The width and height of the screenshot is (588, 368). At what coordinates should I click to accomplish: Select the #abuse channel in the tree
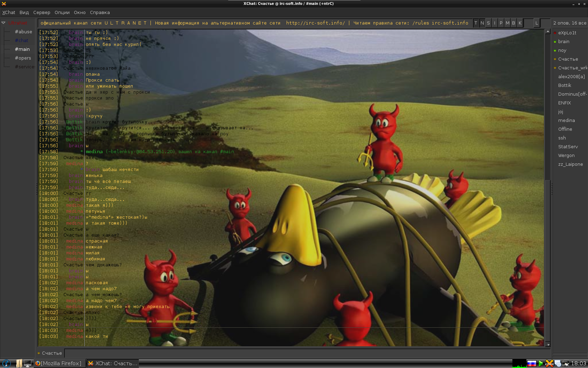click(x=23, y=32)
